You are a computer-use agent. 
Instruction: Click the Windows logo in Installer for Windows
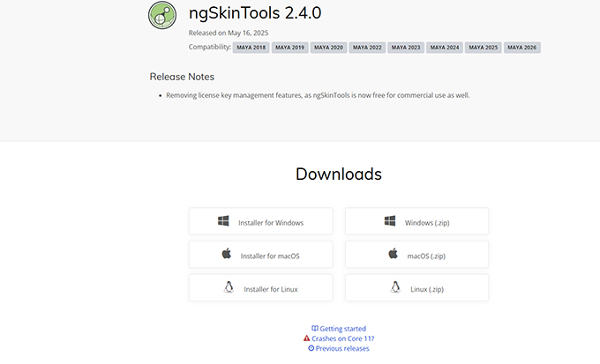(223, 221)
